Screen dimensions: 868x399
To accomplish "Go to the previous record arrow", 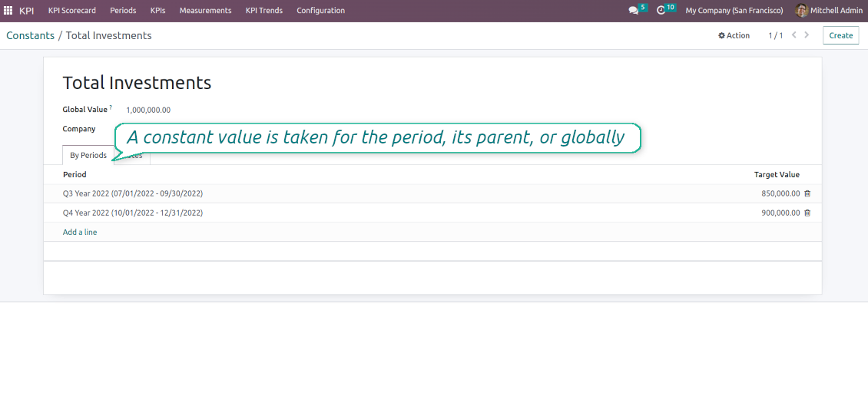I will click(x=794, y=35).
